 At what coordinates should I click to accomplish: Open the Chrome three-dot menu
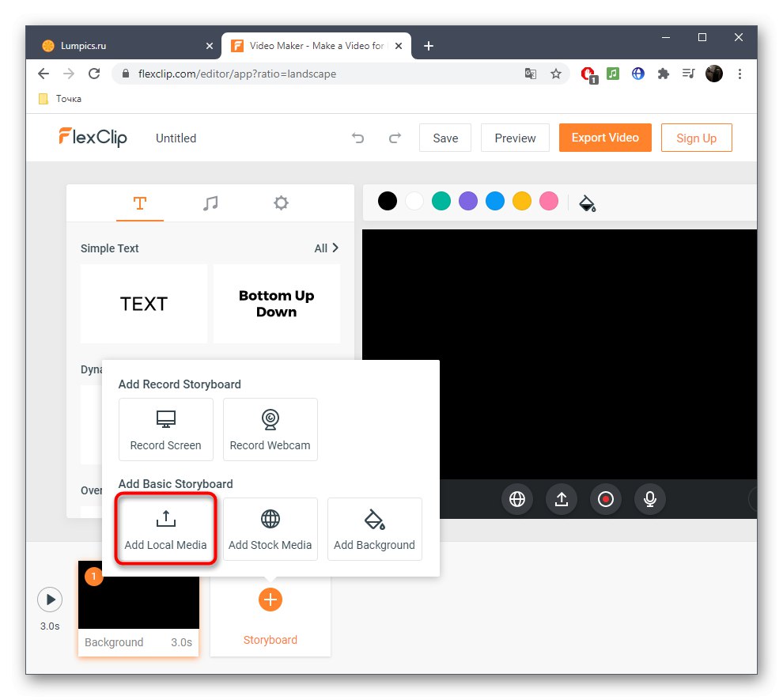pos(739,74)
